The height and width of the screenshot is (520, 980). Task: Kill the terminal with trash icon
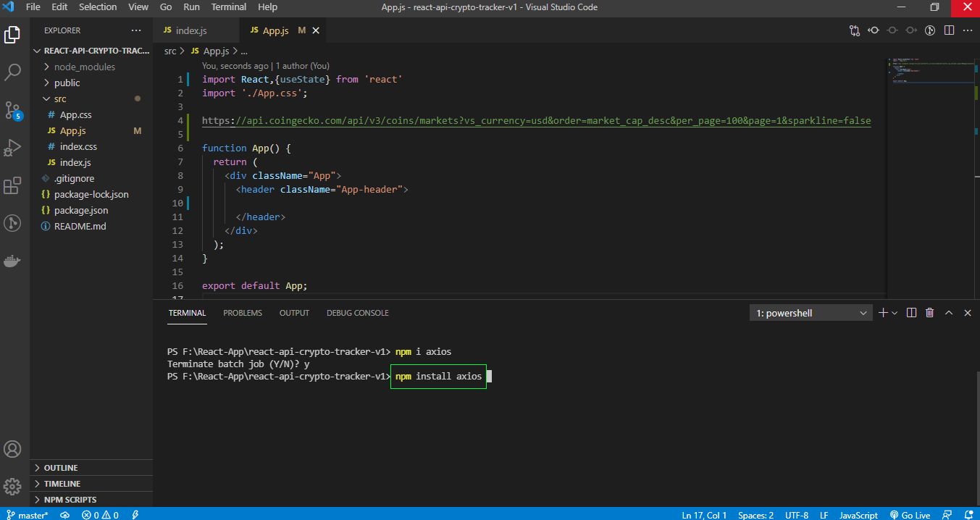coord(930,313)
